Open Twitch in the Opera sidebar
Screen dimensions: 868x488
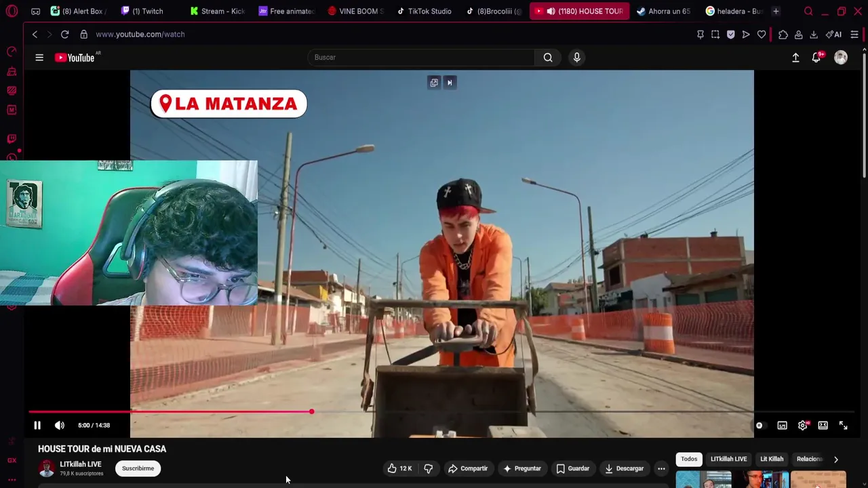12,139
